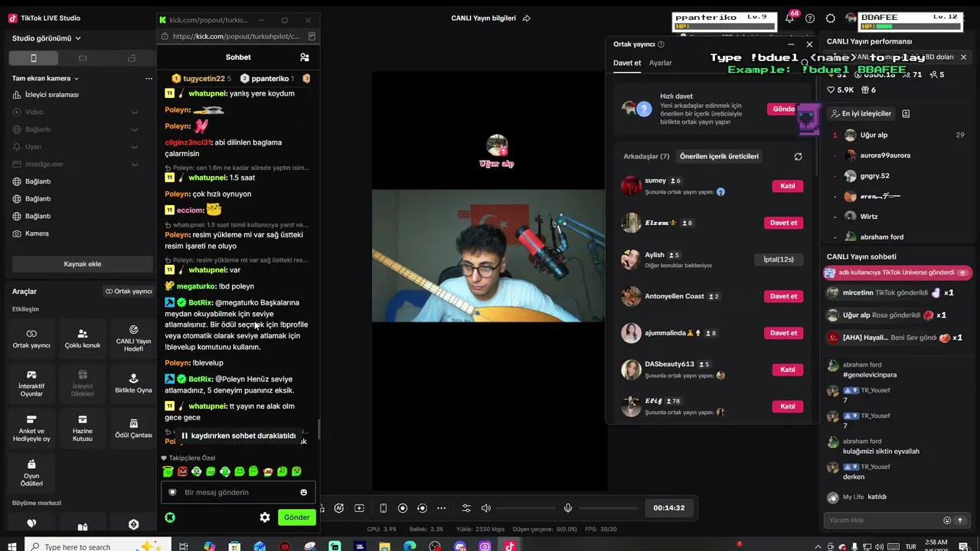Select Arkadaşlar (7) tab

pyautogui.click(x=646, y=156)
